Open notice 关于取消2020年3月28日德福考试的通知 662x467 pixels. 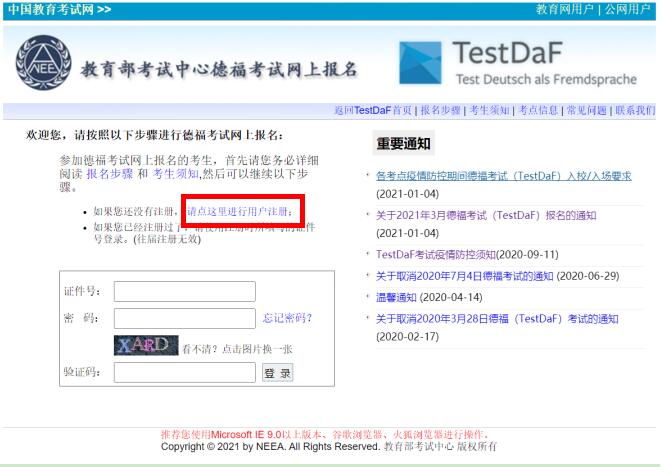click(x=497, y=319)
